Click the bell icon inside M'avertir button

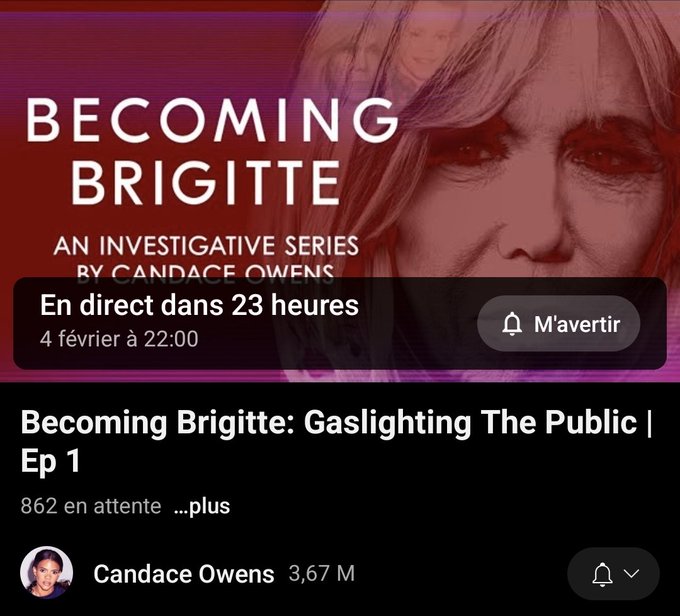(x=512, y=324)
